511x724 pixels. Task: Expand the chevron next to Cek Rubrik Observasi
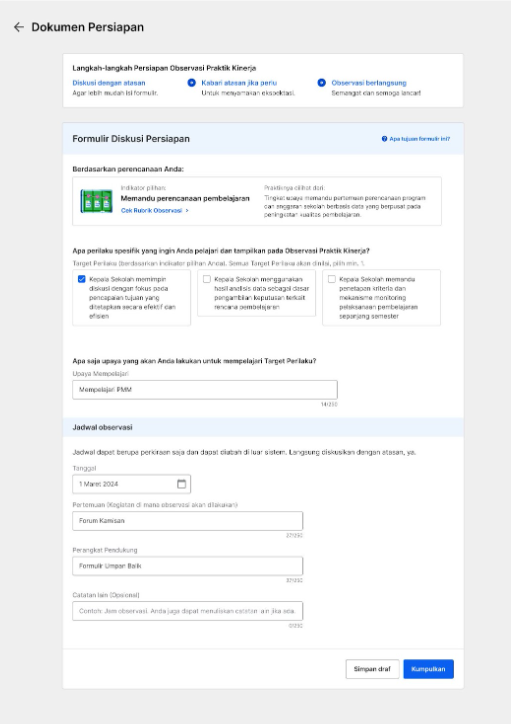coord(187,211)
